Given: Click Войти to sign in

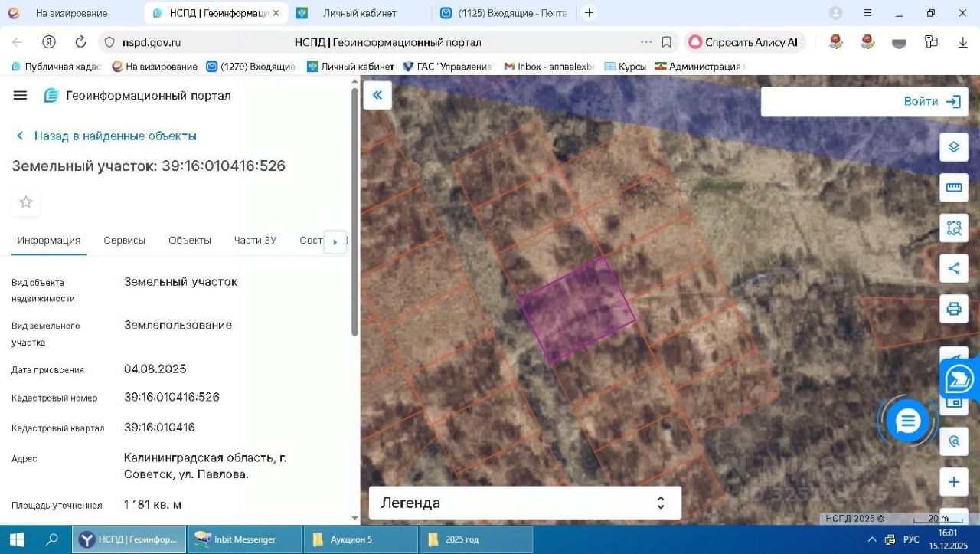Looking at the screenshot, I should (x=933, y=101).
